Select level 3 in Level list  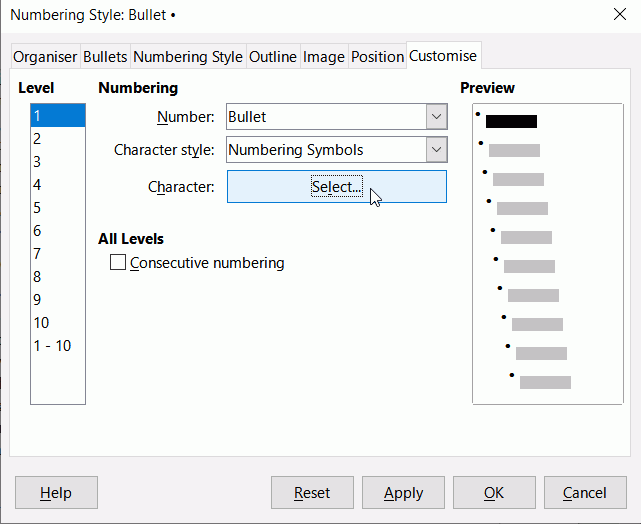(58, 161)
